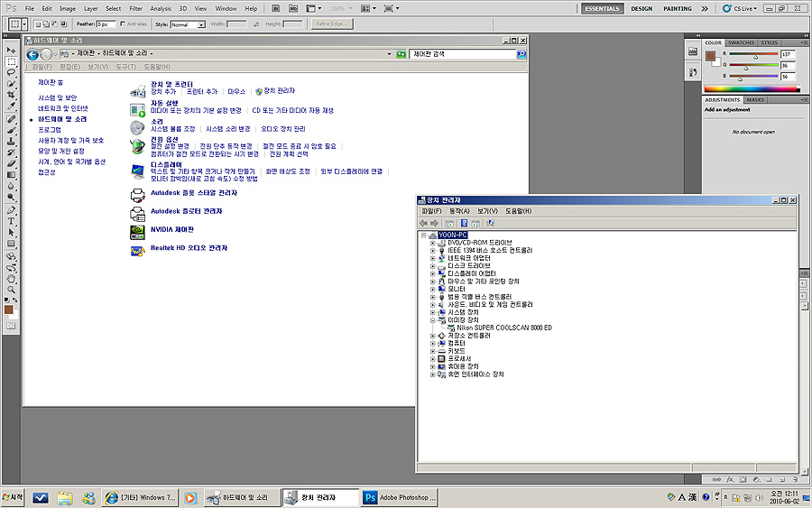Viewport: 812px width, 508px height.
Task: Select the Rectangular Marquee tool
Action: [12, 61]
